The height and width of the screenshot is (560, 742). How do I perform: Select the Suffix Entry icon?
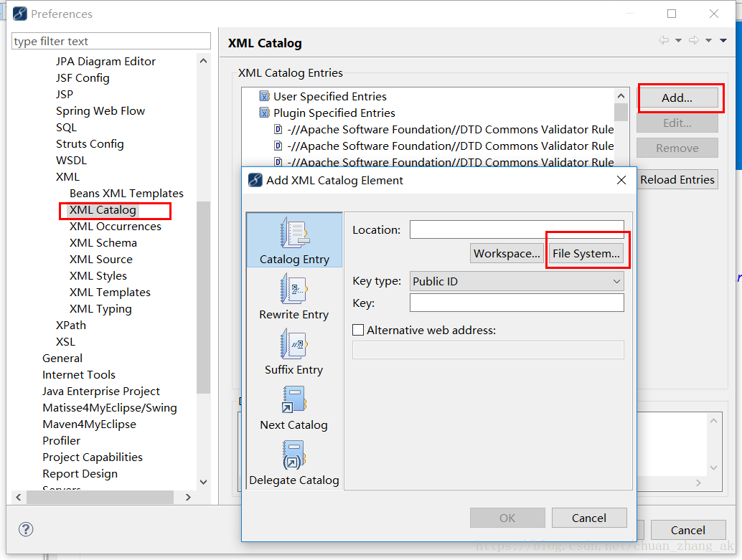(x=294, y=344)
